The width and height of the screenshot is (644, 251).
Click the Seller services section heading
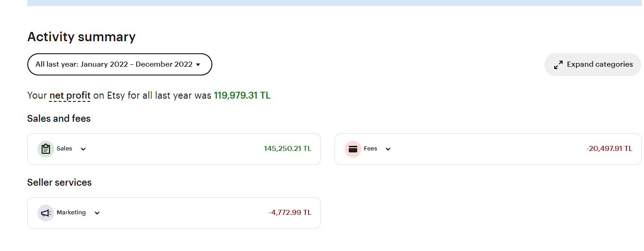point(59,182)
